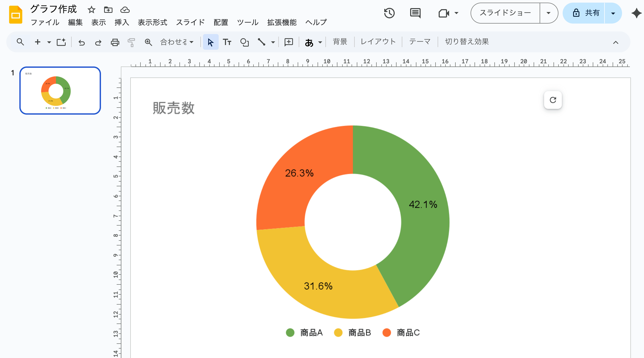
Task: Open version history via clock icon
Action: point(389,13)
